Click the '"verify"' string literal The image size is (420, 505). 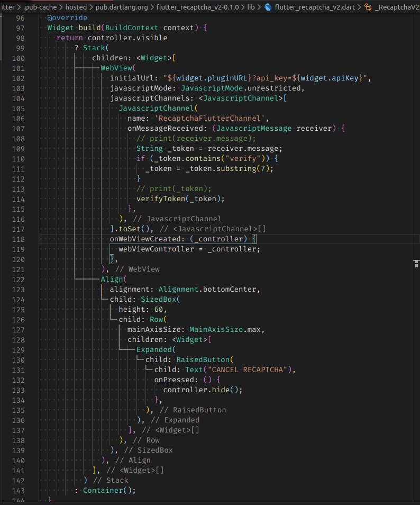(243, 158)
